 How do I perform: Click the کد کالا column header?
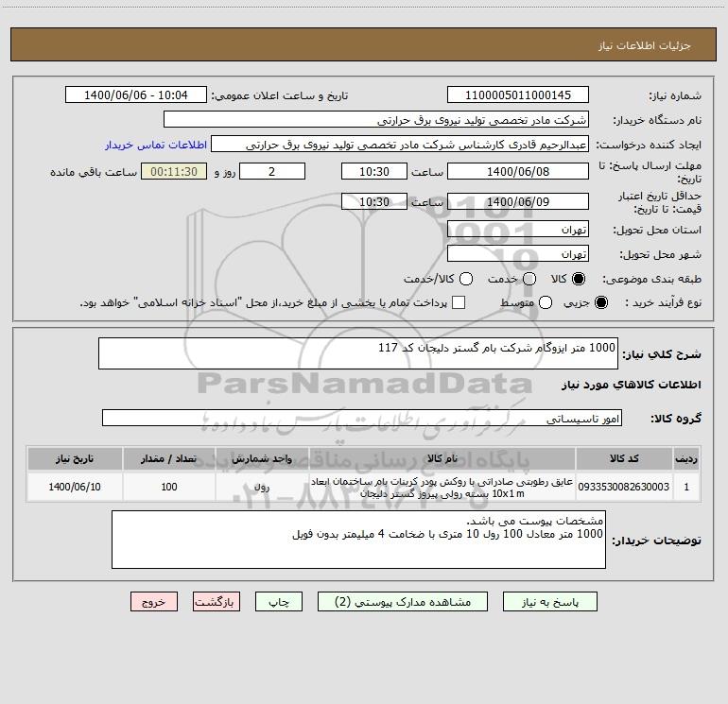(x=624, y=458)
